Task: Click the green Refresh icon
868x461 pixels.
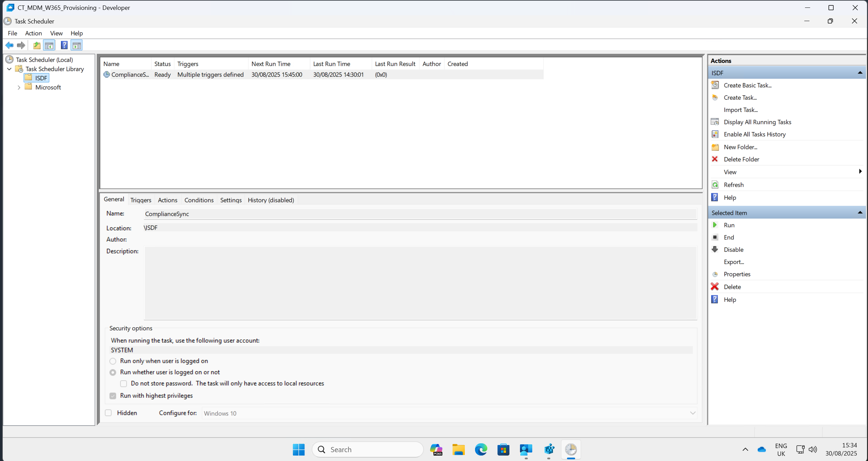Action: pyautogui.click(x=715, y=185)
